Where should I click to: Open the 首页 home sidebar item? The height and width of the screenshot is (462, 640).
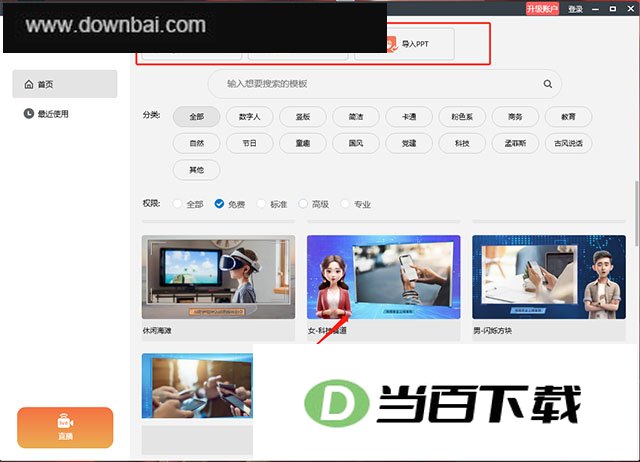[65, 84]
